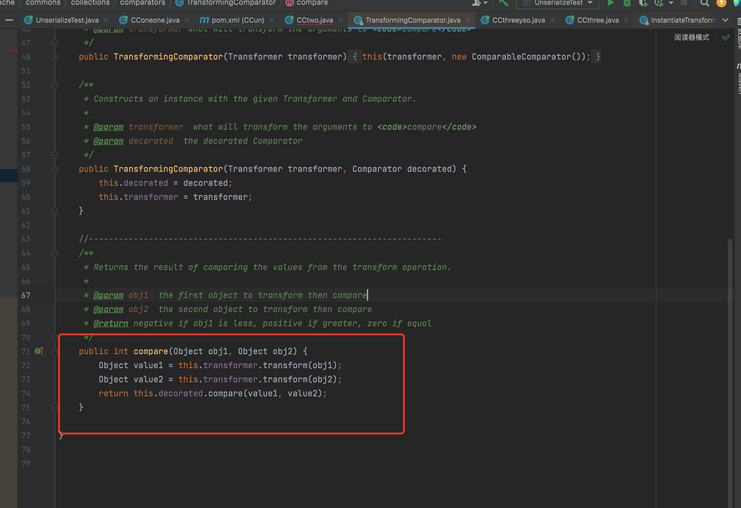741x508 pixels.
Task: Select TransformingComparator.java tab
Action: [x=413, y=20]
